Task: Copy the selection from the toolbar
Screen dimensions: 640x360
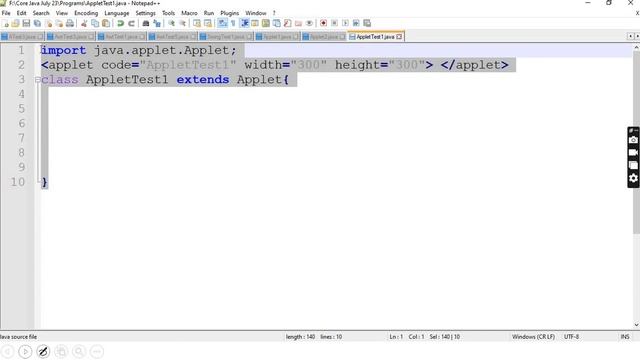Action: [95, 23]
